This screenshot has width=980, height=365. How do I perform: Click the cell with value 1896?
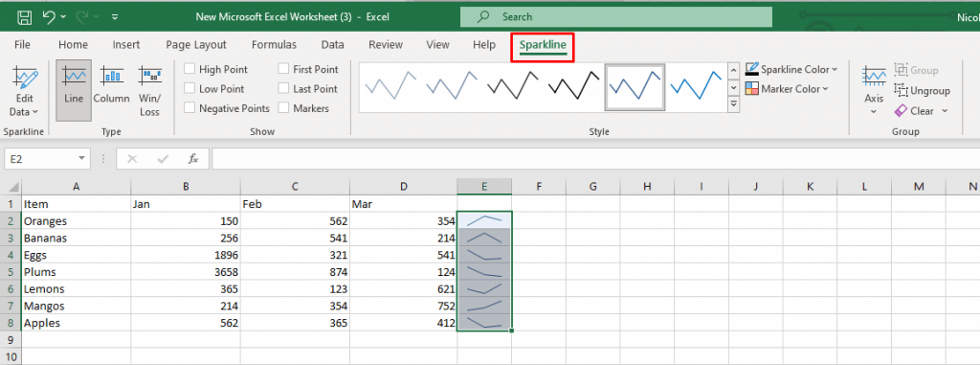coord(186,255)
